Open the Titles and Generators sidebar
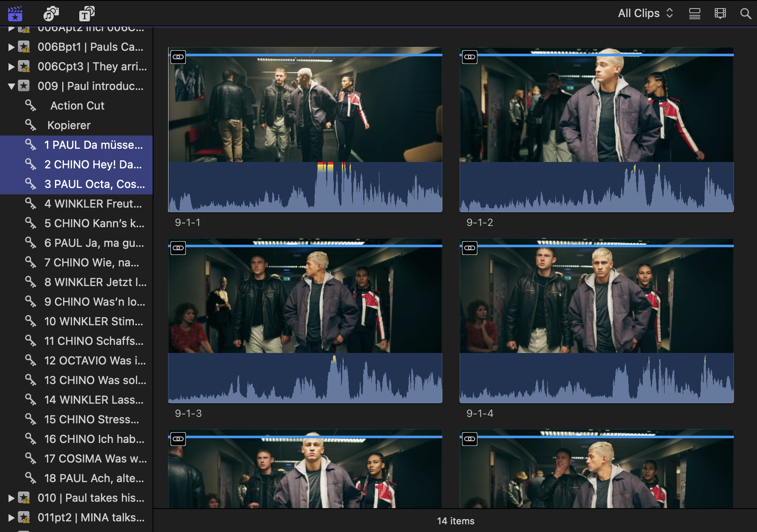 pyautogui.click(x=87, y=14)
